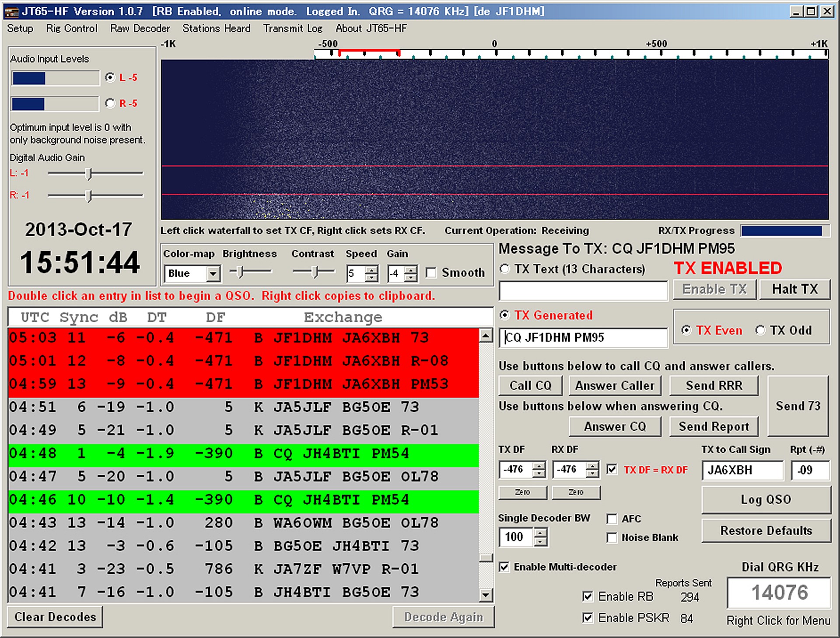Increase the TX DF value with up arrow

pyautogui.click(x=539, y=466)
